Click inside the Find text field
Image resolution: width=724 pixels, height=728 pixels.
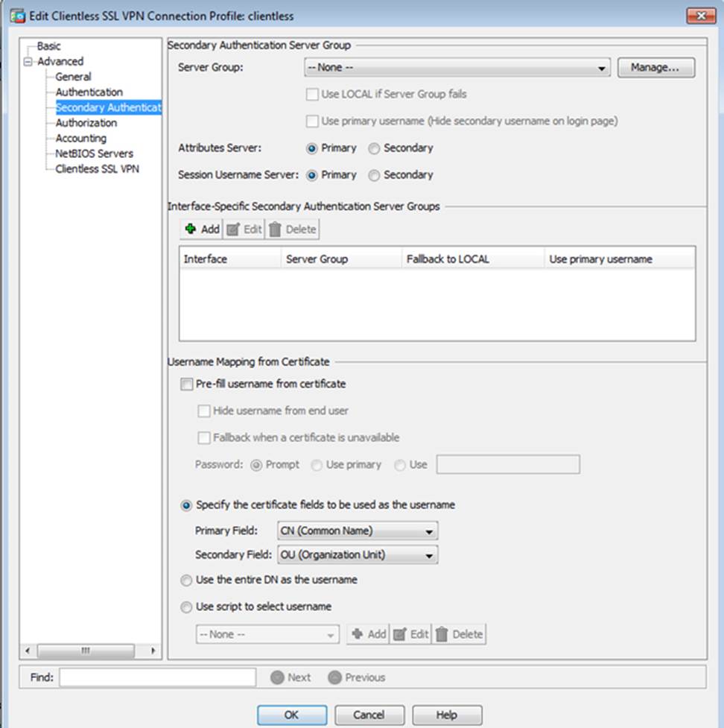[x=157, y=677]
